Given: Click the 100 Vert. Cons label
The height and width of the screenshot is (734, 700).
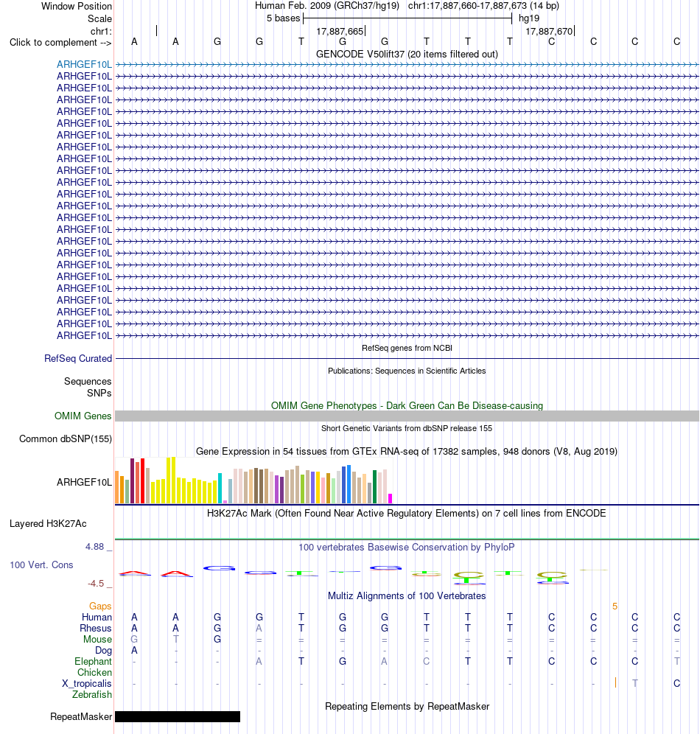Looking at the screenshot, I should pyautogui.click(x=42, y=565).
